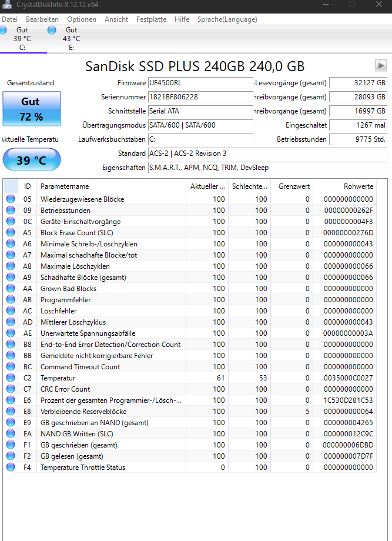Click the drive title SanDisk SSD PLUS 240GB
Screen dimensions: 392x541
pos(195,66)
